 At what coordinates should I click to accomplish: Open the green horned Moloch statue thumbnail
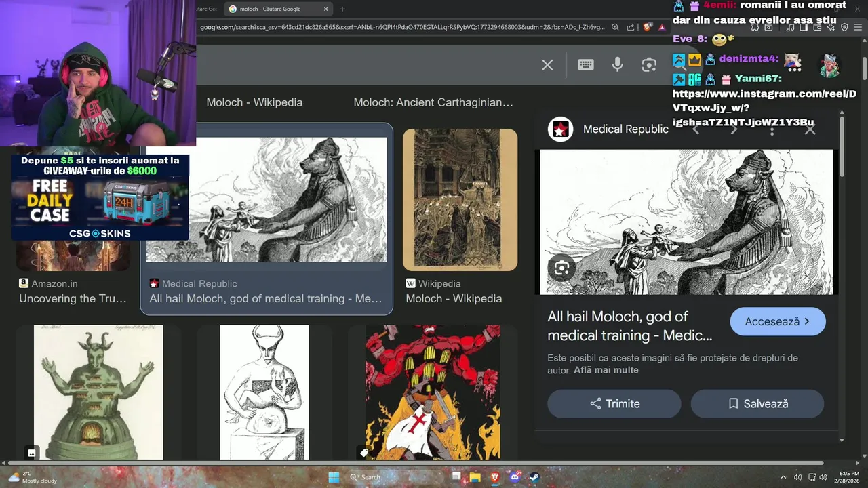click(98, 392)
